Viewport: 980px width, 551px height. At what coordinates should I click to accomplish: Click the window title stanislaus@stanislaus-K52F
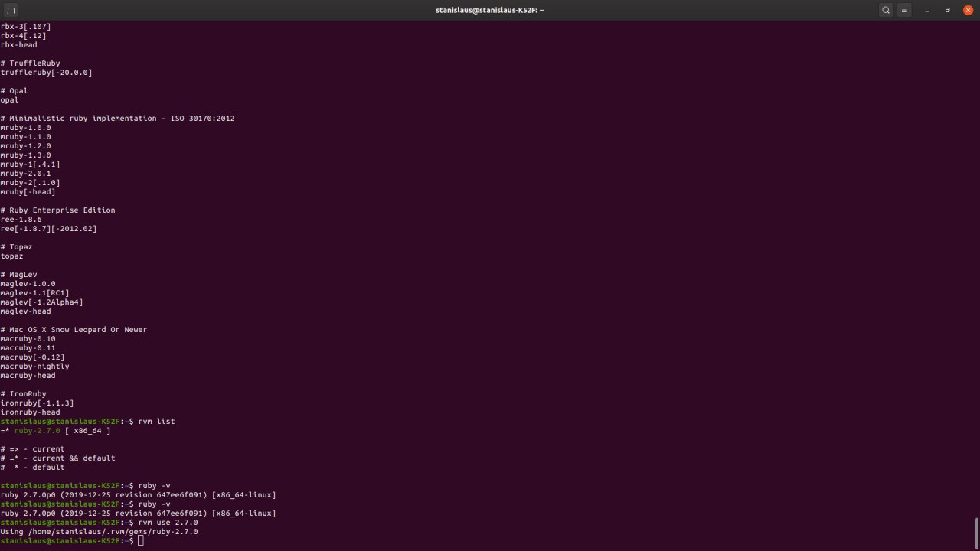tap(490, 10)
